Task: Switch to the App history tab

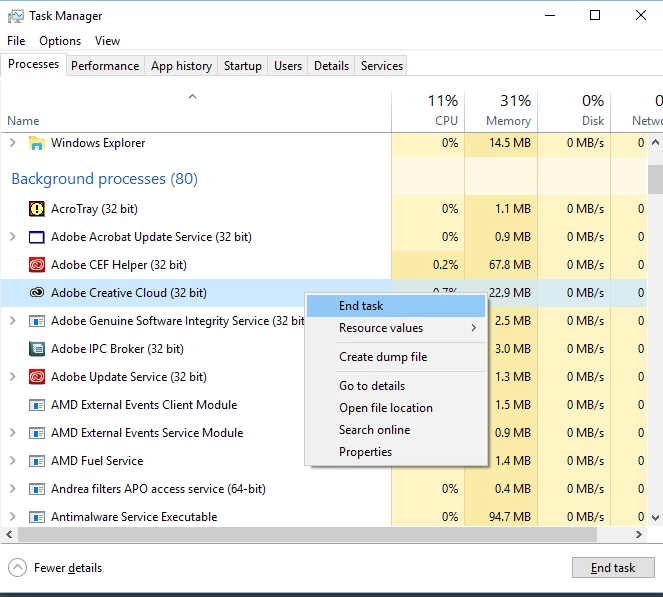Action: (x=181, y=66)
